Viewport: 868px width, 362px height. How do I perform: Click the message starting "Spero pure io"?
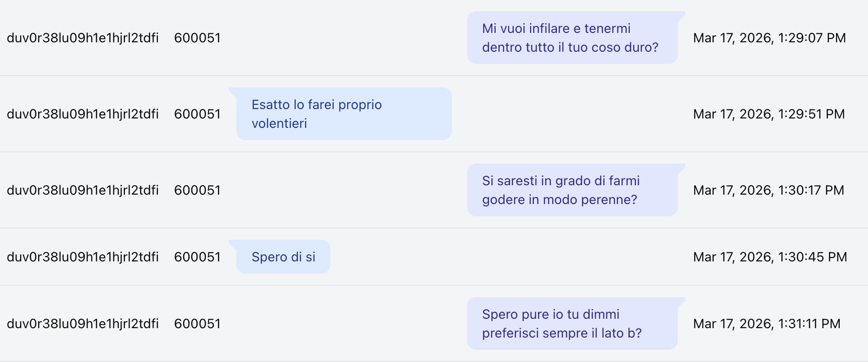click(x=571, y=323)
